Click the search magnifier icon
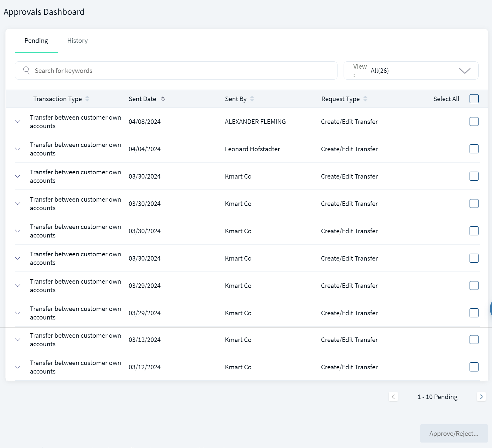This screenshot has width=492, height=448. click(26, 70)
